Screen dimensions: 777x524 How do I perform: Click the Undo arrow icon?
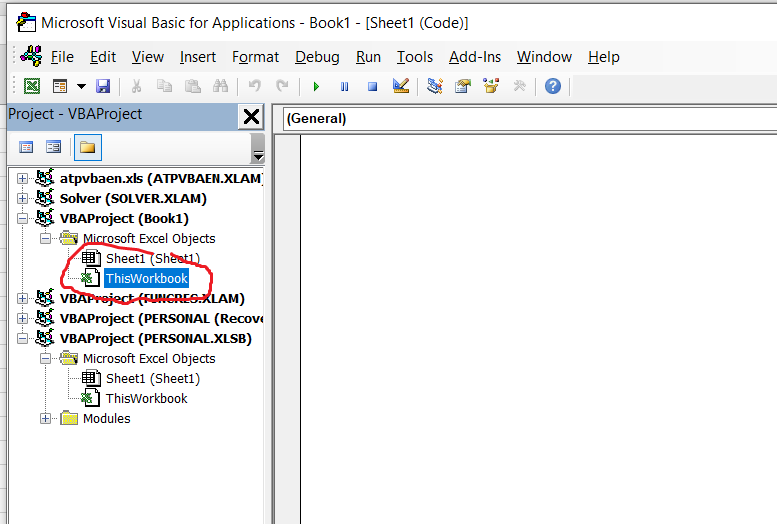(x=255, y=86)
